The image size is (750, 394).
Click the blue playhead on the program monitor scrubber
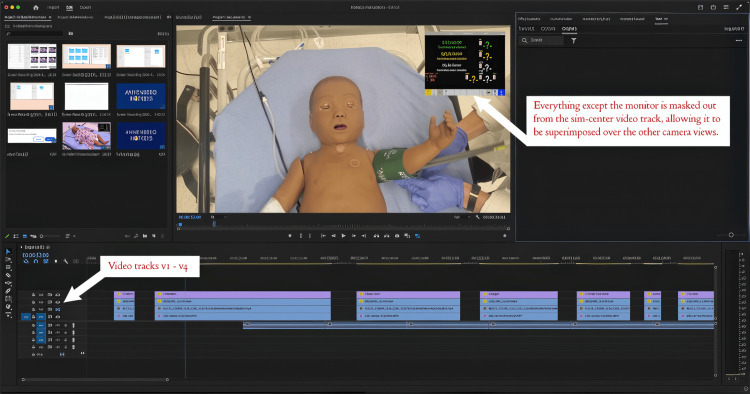180,224
